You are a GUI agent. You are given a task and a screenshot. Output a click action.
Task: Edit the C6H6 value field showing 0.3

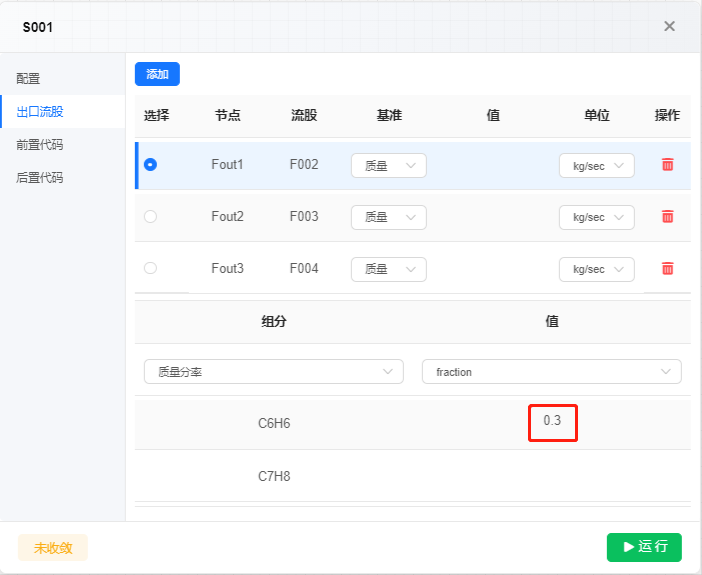[x=552, y=423]
